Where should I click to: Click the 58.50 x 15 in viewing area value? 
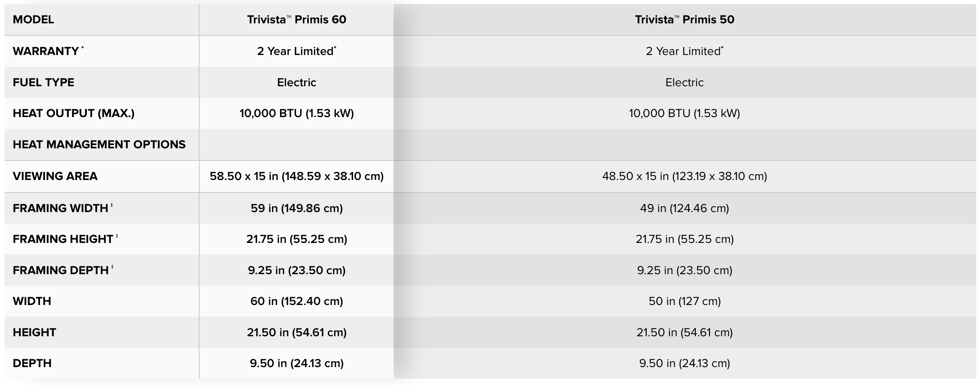(296, 176)
